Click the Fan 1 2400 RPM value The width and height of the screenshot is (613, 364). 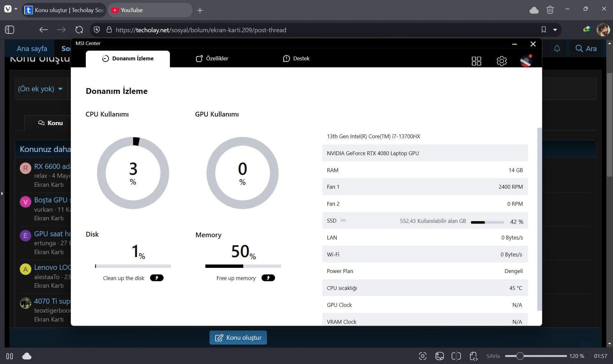coord(511,187)
